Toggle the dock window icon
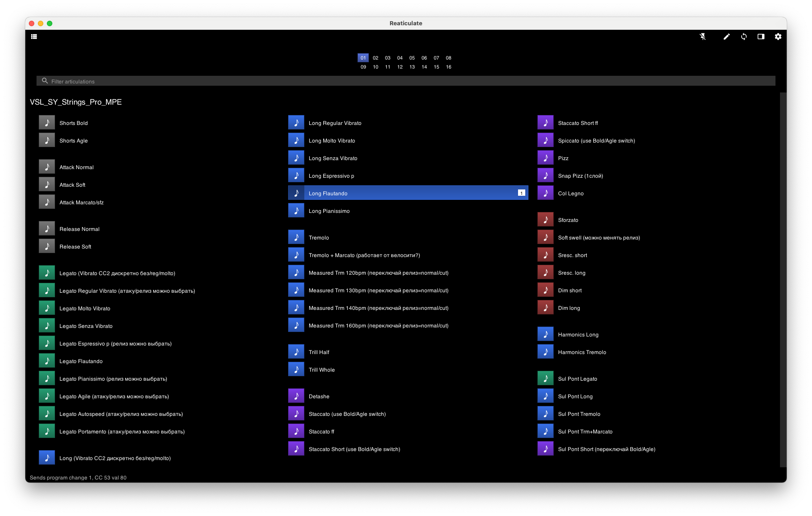The height and width of the screenshot is (516, 812). click(761, 37)
